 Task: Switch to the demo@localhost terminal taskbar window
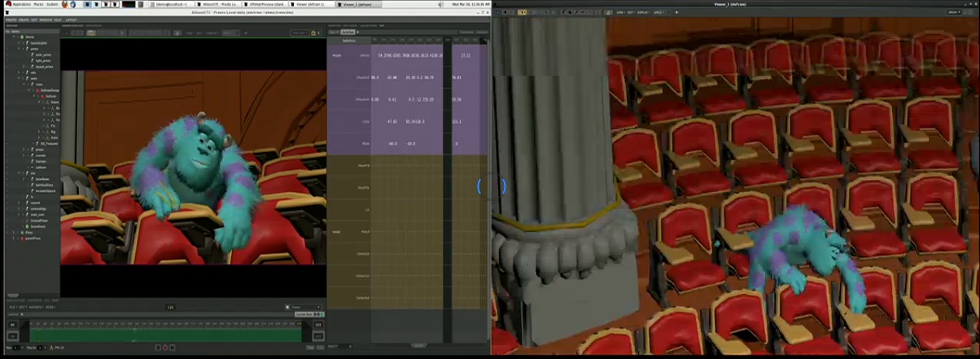172,4
